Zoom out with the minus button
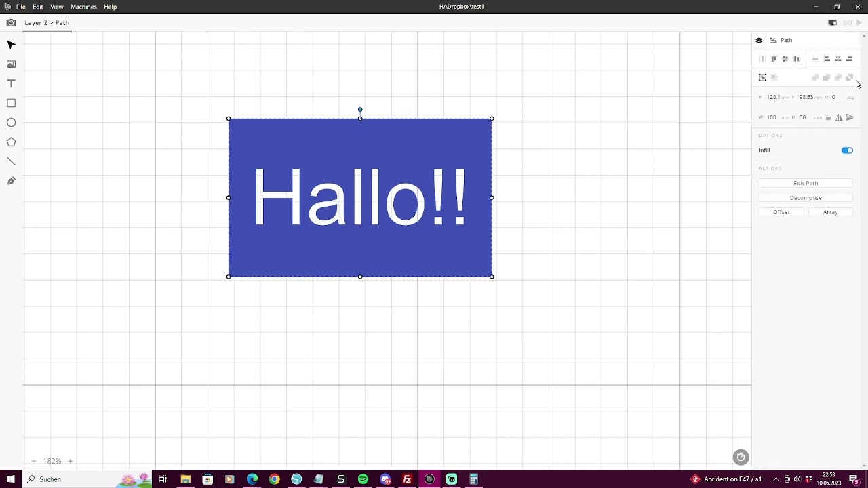This screenshot has height=488, width=868. [x=33, y=461]
